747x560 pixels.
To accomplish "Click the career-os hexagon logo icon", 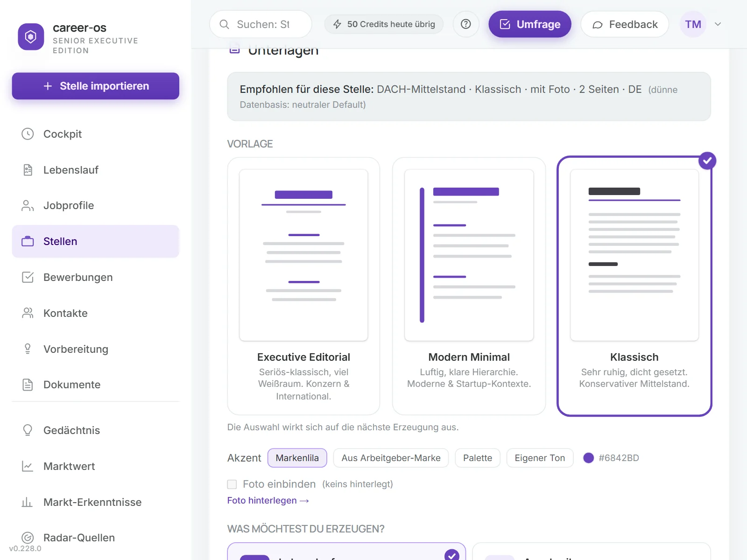I will coord(31,36).
